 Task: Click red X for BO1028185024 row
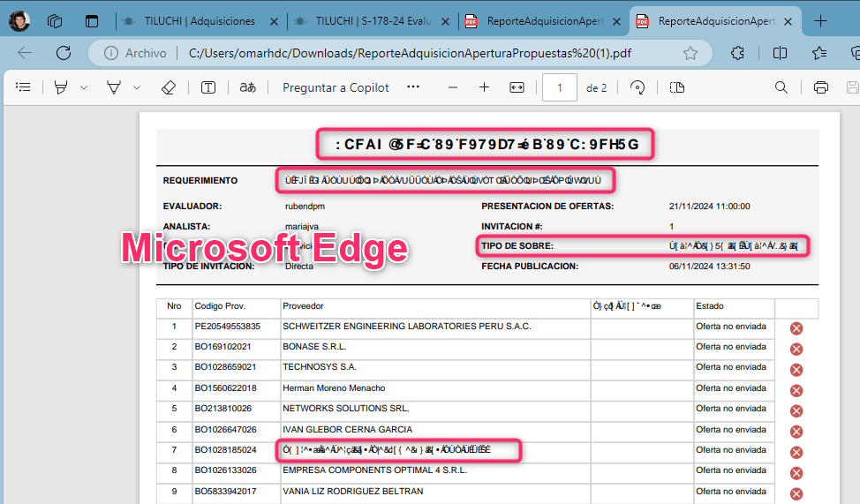coord(796,453)
